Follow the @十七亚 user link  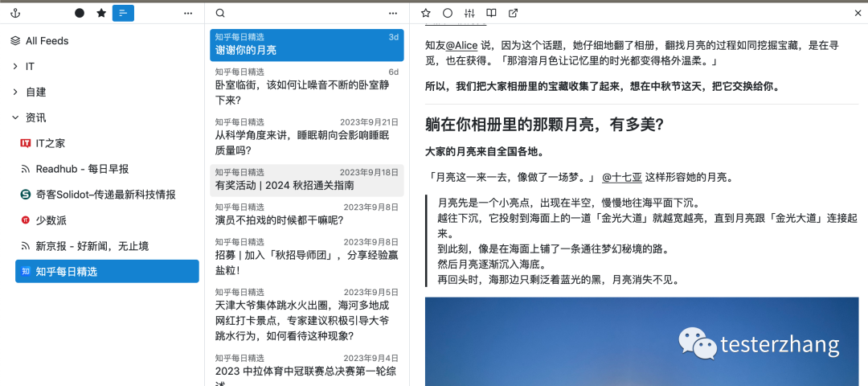point(621,178)
